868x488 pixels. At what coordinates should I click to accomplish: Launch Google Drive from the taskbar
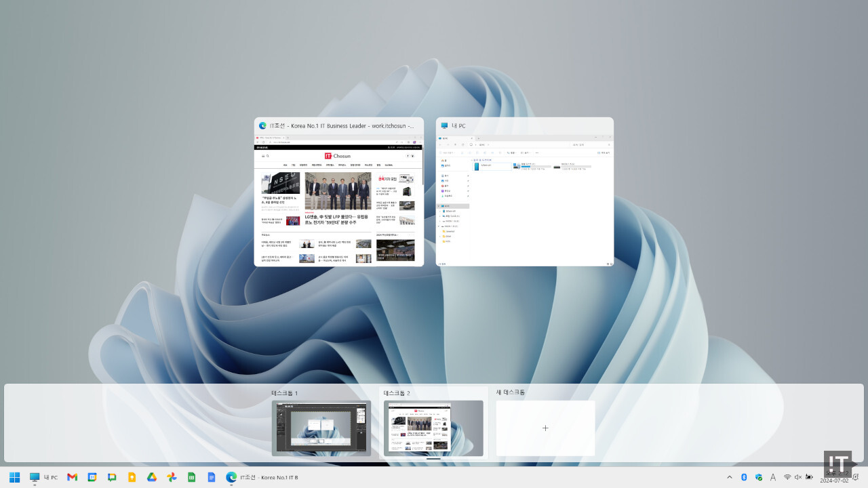(x=152, y=477)
